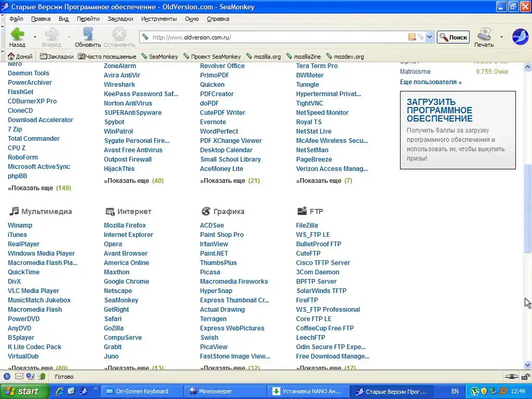This screenshot has height=399, width=532.
Task: Open the mozilla.org bookmark
Action: [263, 56]
